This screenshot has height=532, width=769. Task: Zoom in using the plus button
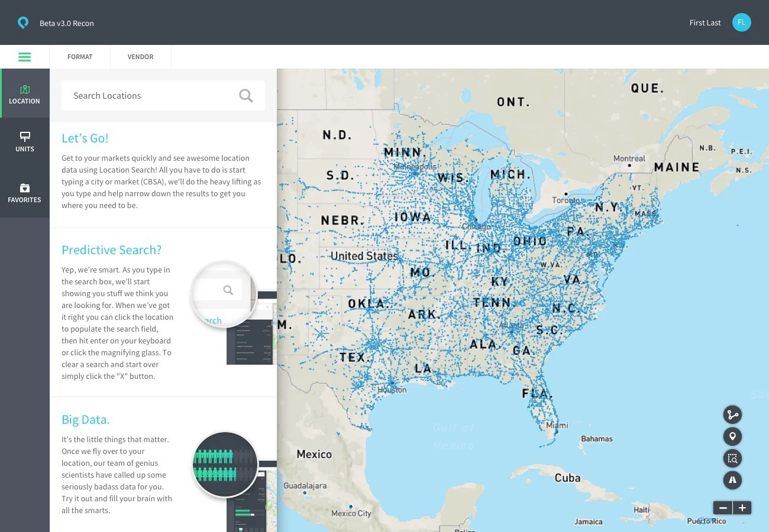tap(742, 507)
